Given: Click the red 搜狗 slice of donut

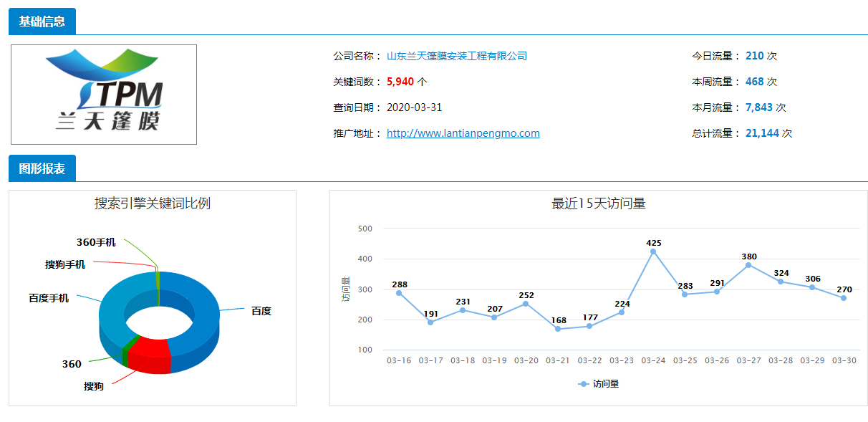Looking at the screenshot, I should tap(149, 355).
